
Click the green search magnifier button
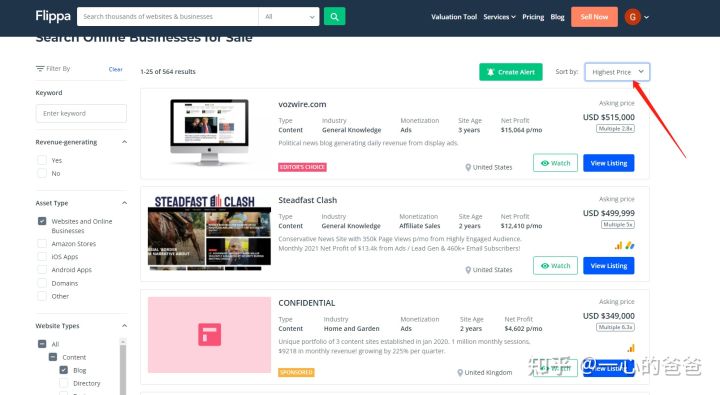pyautogui.click(x=334, y=17)
